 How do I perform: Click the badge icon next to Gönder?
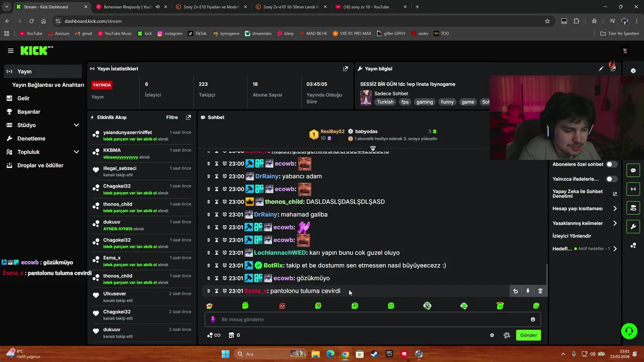point(507,335)
